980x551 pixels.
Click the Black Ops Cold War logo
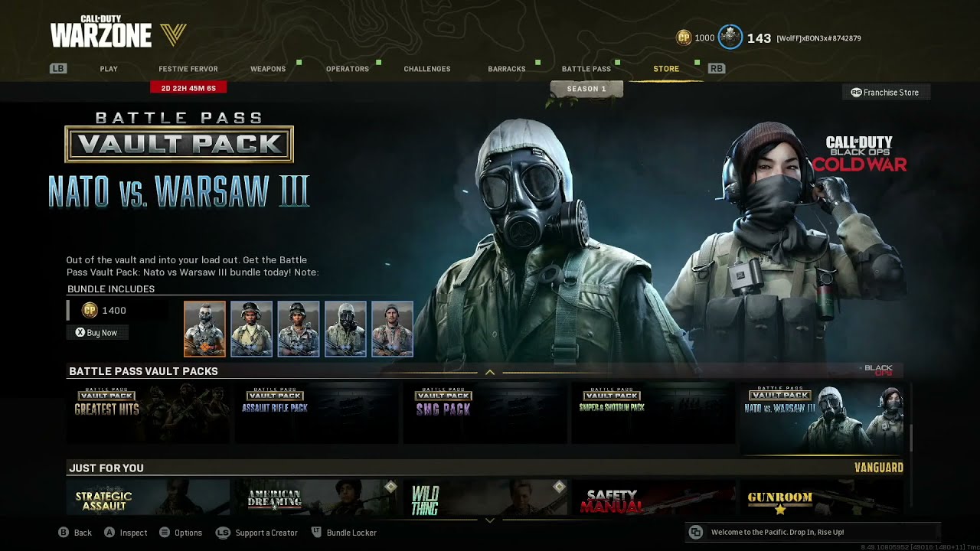coord(860,153)
